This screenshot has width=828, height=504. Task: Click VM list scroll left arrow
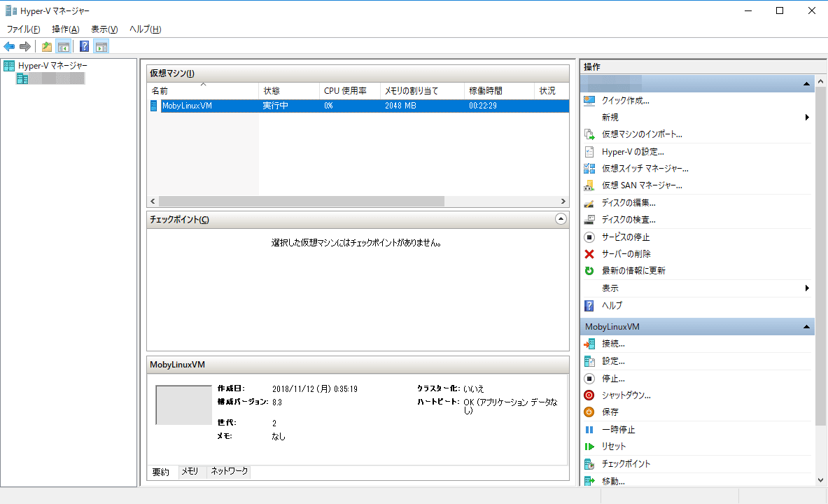click(x=153, y=202)
